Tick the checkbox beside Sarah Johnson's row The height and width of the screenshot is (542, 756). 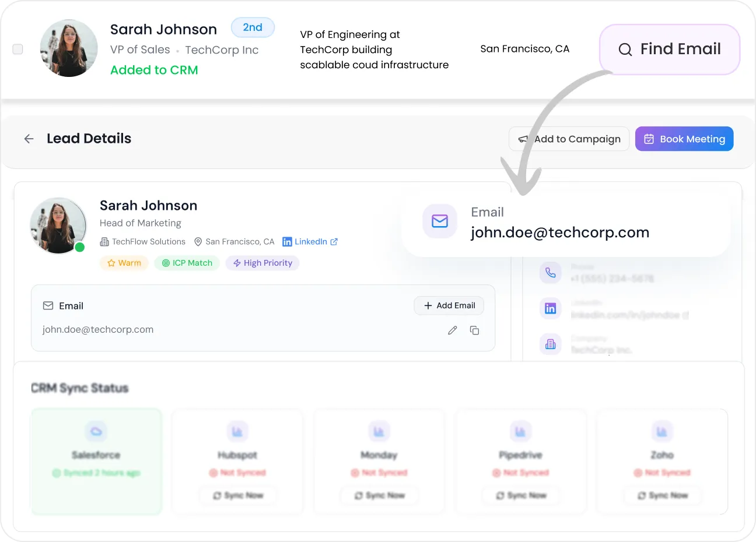(x=17, y=49)
